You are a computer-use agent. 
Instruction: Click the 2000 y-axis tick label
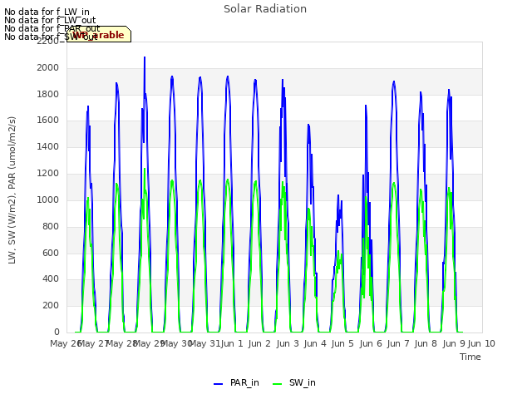(x=48, y=68)
